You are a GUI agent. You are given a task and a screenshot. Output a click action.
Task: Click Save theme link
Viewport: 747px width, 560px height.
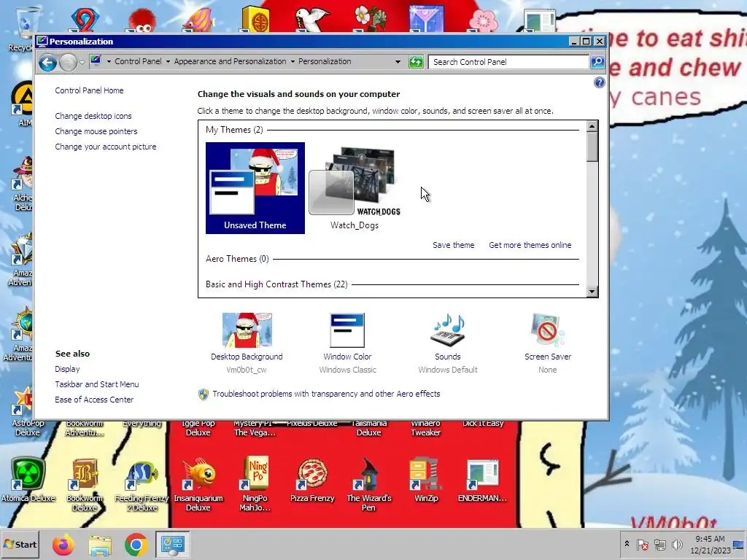(x=454, y=245)
